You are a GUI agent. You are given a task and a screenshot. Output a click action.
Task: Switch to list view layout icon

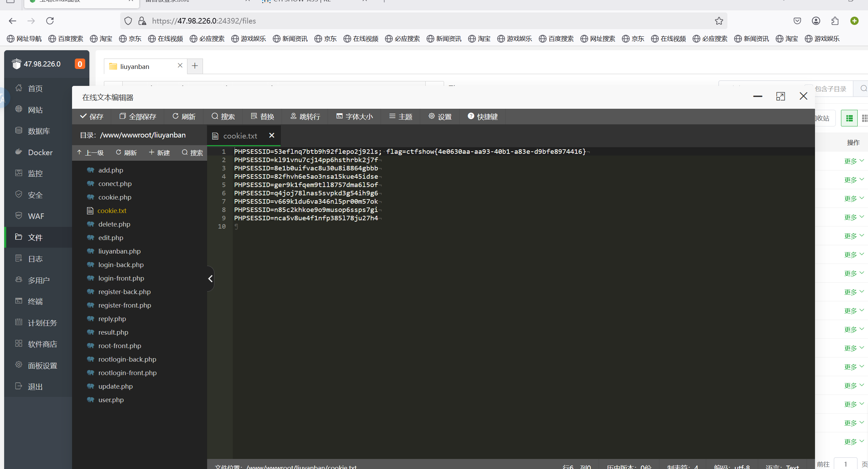(849, 118)
